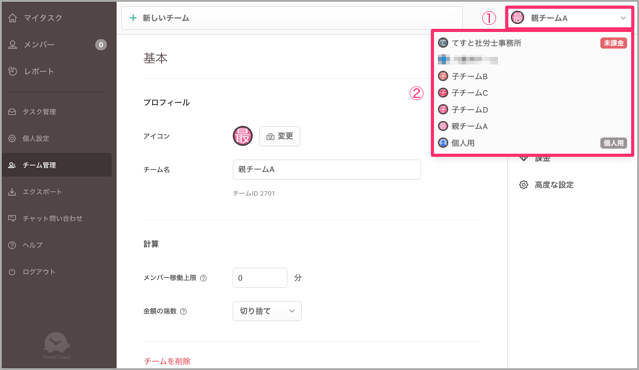Screen dimensions: 639x370
Task: Click the power icon beside ログアウト
Action: [x=12, y=272]
